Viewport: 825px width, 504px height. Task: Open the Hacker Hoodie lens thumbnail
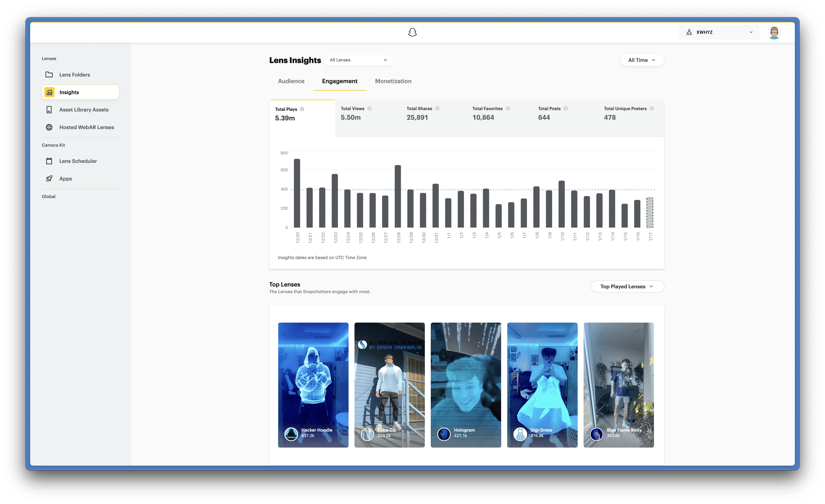click(313, 385)
